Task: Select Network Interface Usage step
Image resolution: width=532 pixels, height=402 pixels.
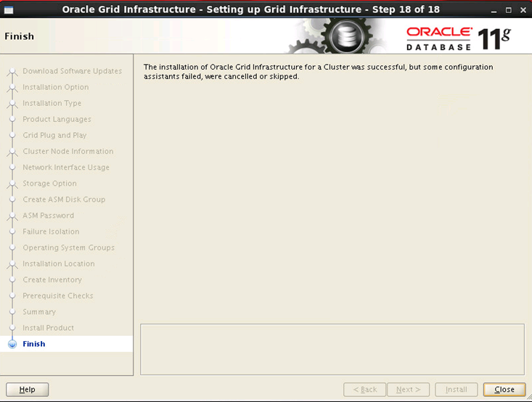Action: [66, 167]
